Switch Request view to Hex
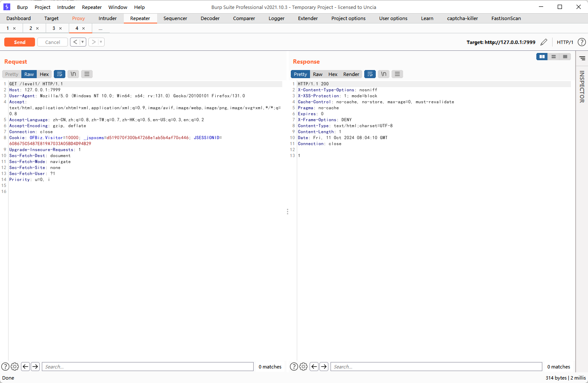This screenshot has width=588, height=383. pos(44,74)
